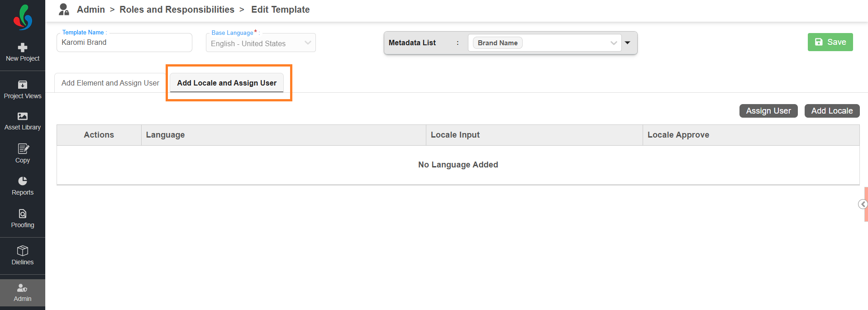Open the Admin section in the sidebar

coord(23,293)
